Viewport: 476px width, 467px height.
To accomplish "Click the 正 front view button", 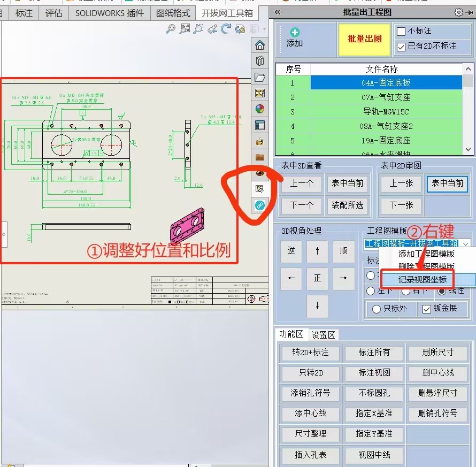I will (x=317, y=278).
